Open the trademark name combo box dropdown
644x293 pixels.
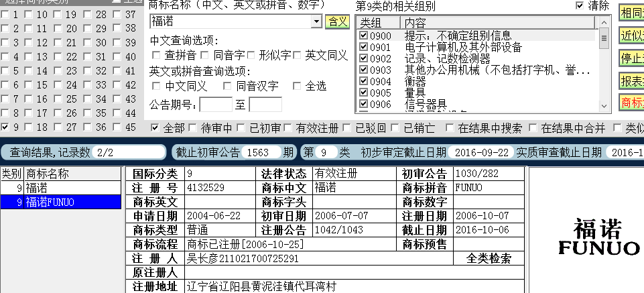tap(316, 21)
